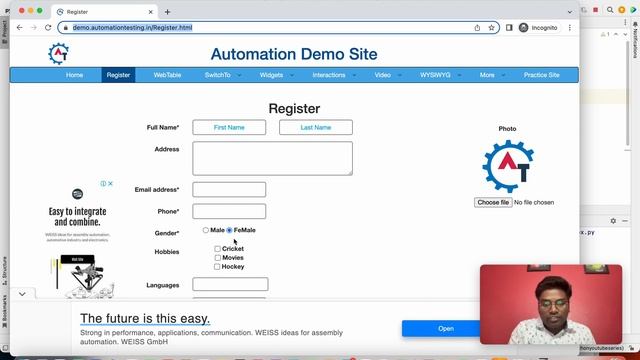Collapse the bottom ad chevron
This screenshot has height=360, width=640.
point(22,294)
